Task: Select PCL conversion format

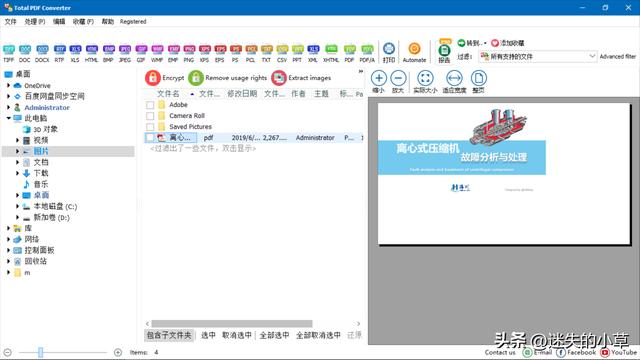Action: point(251,53)
